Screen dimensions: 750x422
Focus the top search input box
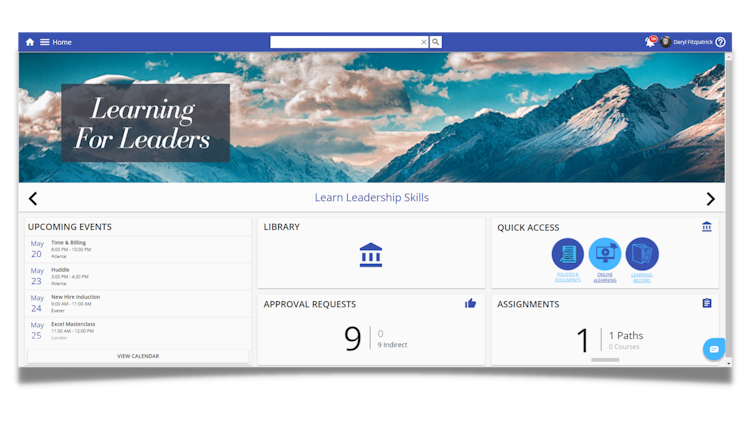[x=345, y=42]
